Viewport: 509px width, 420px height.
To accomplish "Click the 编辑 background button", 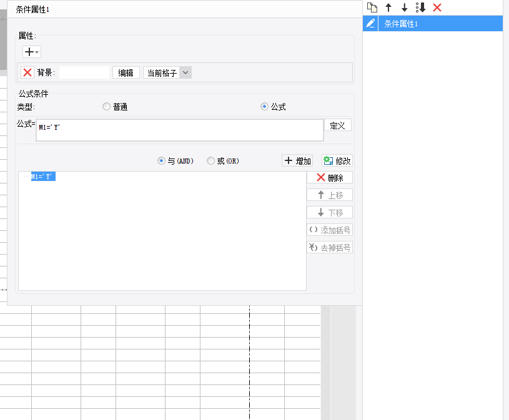I will click(x=126, y=72).
